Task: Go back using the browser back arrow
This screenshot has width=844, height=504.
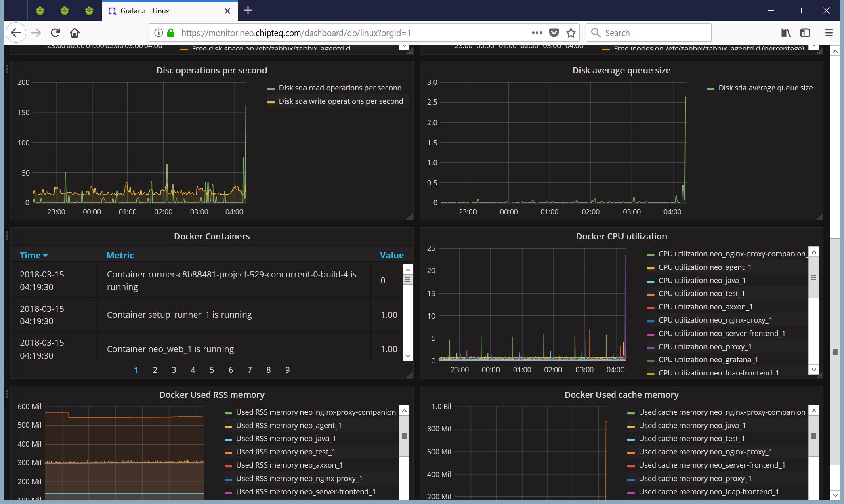Action: [x=16, y=33]
